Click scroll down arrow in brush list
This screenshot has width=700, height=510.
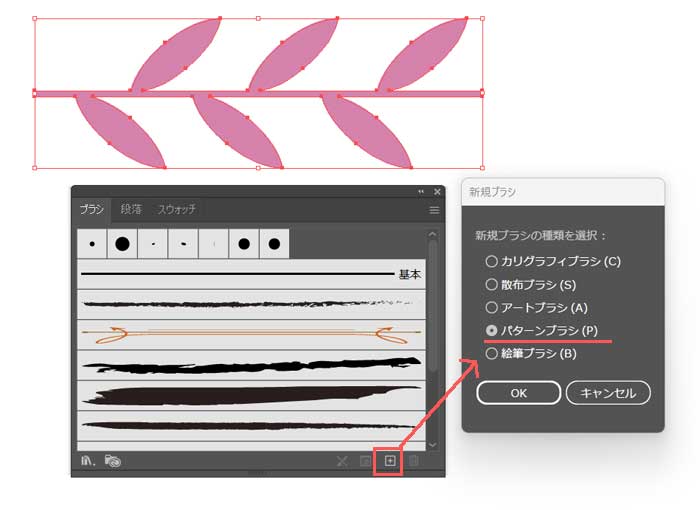432,445
